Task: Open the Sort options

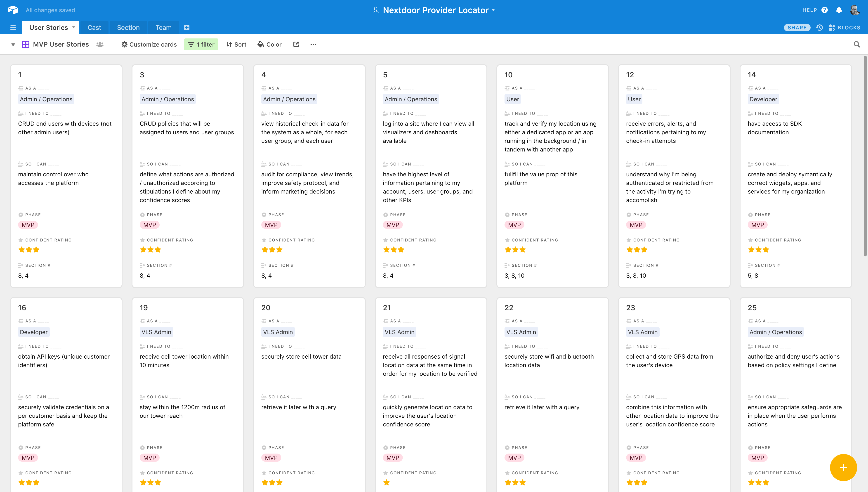Action: 236,44
